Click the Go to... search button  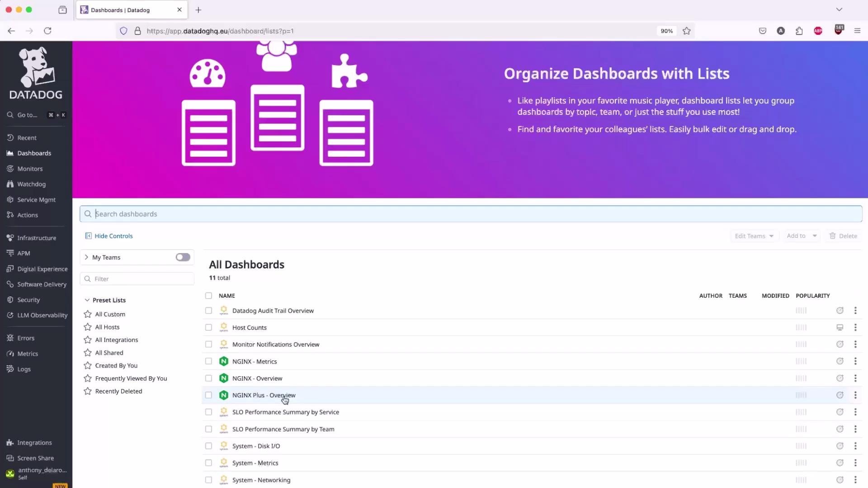click(x=36, y=115)
